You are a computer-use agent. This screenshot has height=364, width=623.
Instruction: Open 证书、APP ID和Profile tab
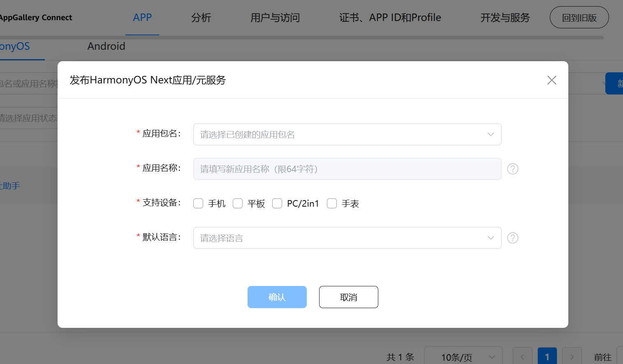click(390, 18)
